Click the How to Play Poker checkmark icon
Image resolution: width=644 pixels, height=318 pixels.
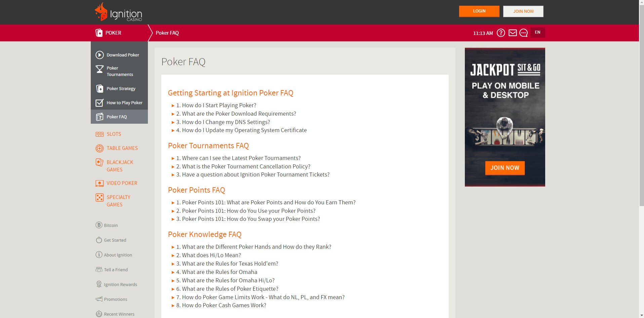point(99,103)
